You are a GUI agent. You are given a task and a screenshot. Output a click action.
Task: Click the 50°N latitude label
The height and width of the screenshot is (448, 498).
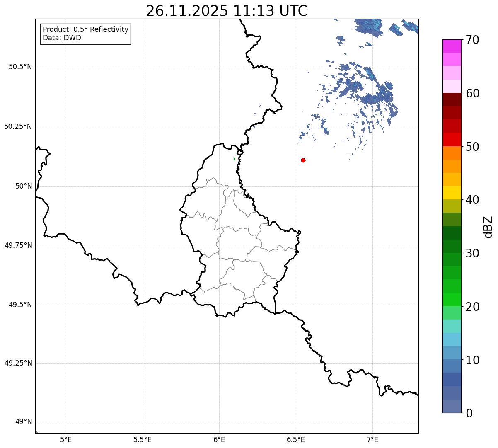24,186
